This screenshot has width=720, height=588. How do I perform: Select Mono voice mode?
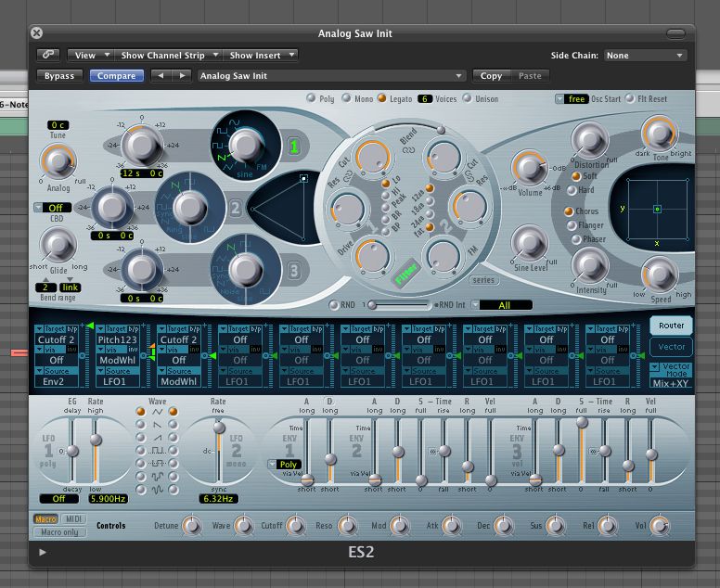(346, 97)
